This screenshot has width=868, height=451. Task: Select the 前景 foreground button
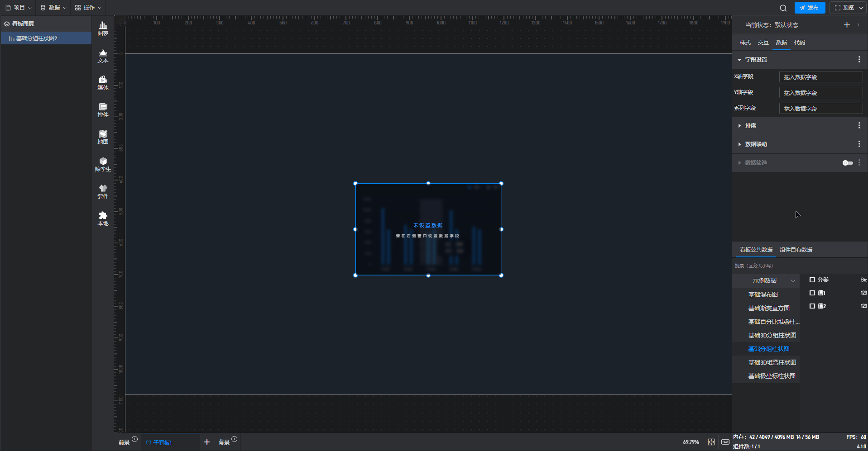[124, 442]
